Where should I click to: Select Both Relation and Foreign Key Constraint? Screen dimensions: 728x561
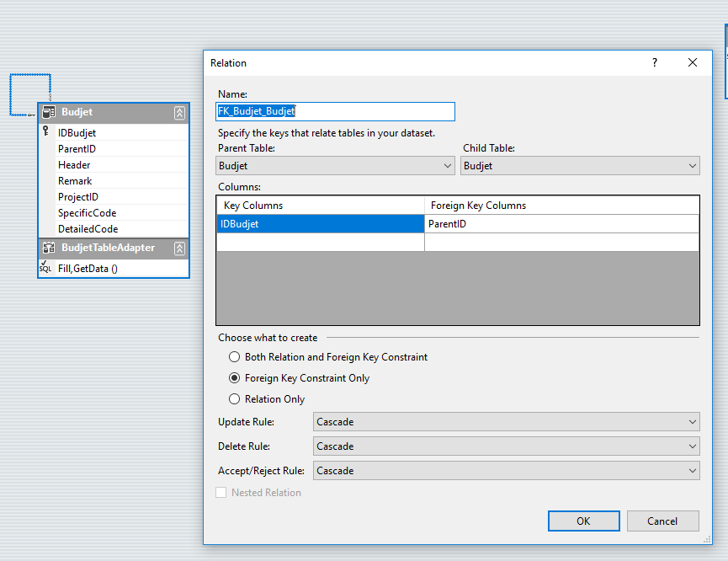click(x=235, y=357)
